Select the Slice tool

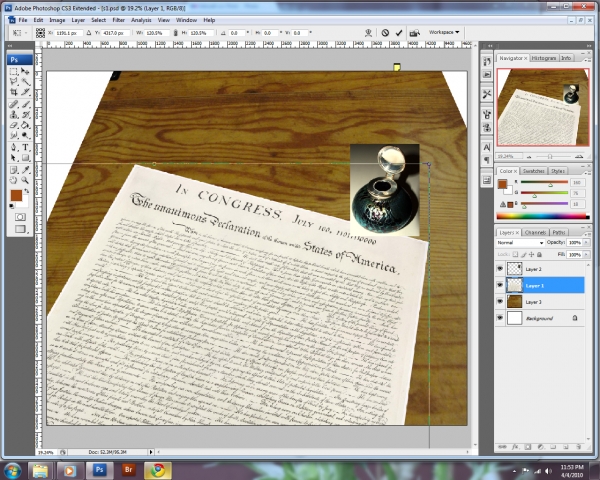tap(25, 91)
